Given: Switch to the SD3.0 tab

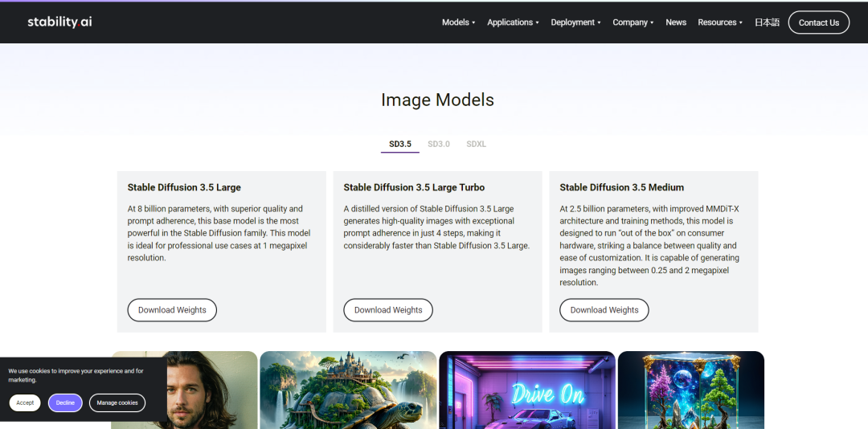Looking at the screenshot, I should click(x=439, y=144).
